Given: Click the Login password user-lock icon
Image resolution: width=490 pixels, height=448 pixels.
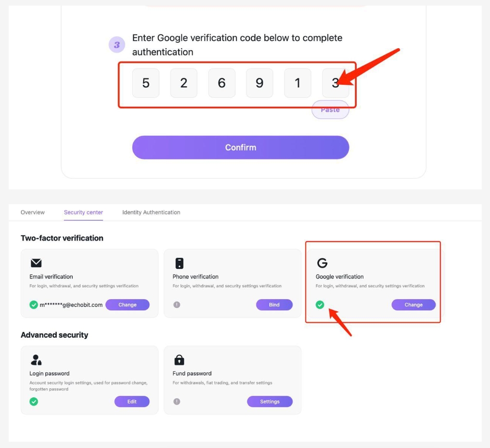Looking at the screenshot, I should (x=36, y=360).
